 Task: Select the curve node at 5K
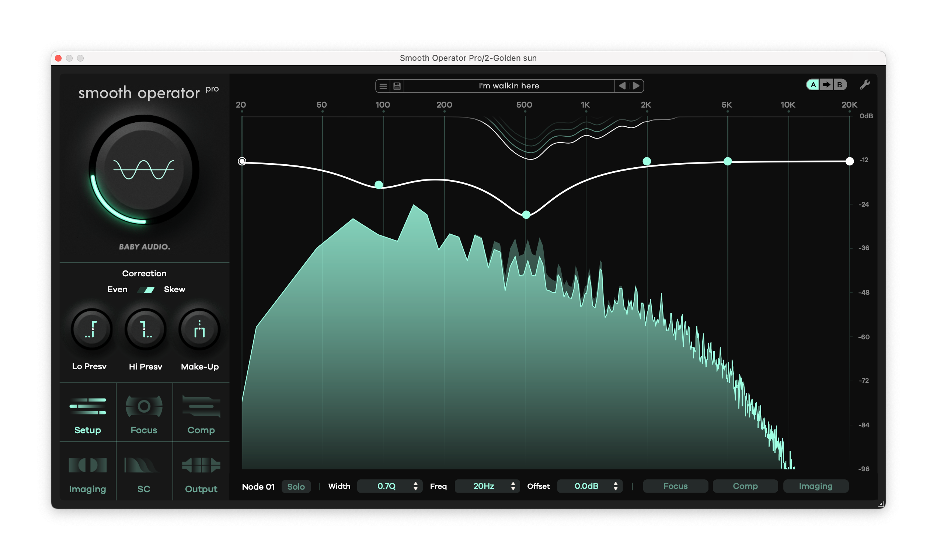pos(728,161)
